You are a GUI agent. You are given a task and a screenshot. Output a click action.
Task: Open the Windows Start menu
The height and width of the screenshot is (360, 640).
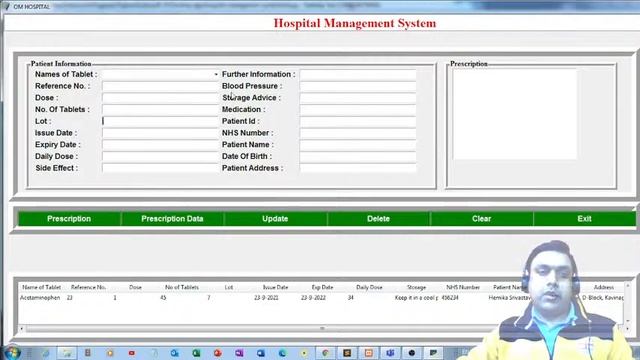(x=12, y=353)
